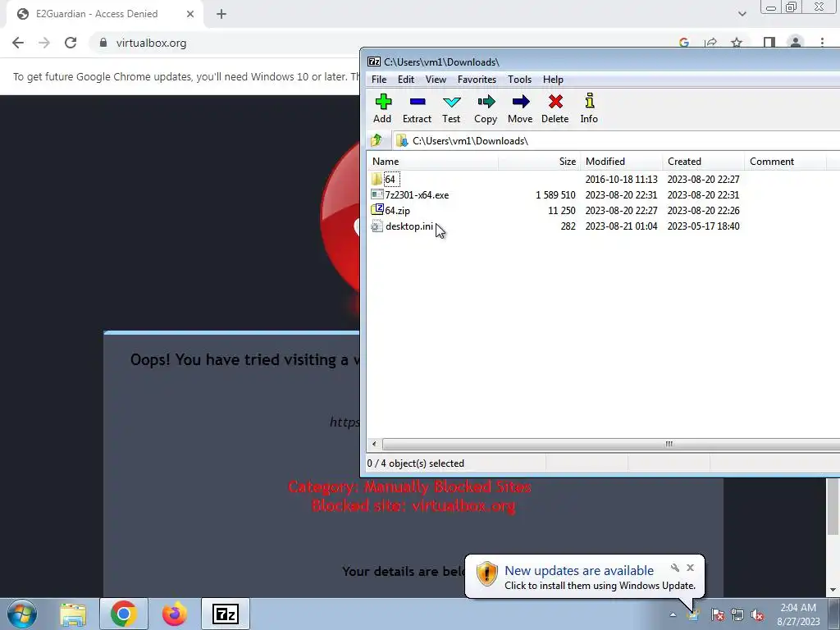Go back in Chrome
Viewport: 840px width, 630px height.
(x=18, y=43)
